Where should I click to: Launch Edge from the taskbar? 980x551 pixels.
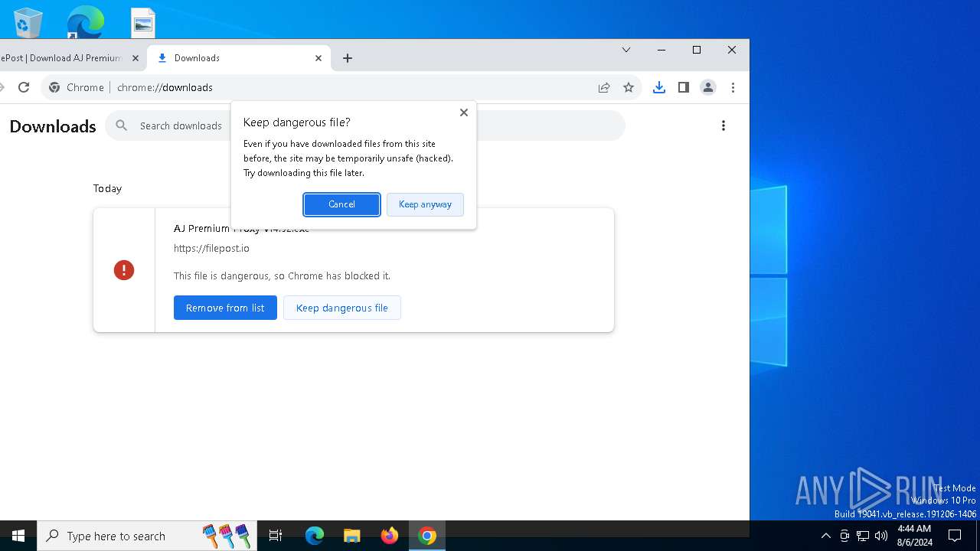pyautogui.click(x=315, y=536)
